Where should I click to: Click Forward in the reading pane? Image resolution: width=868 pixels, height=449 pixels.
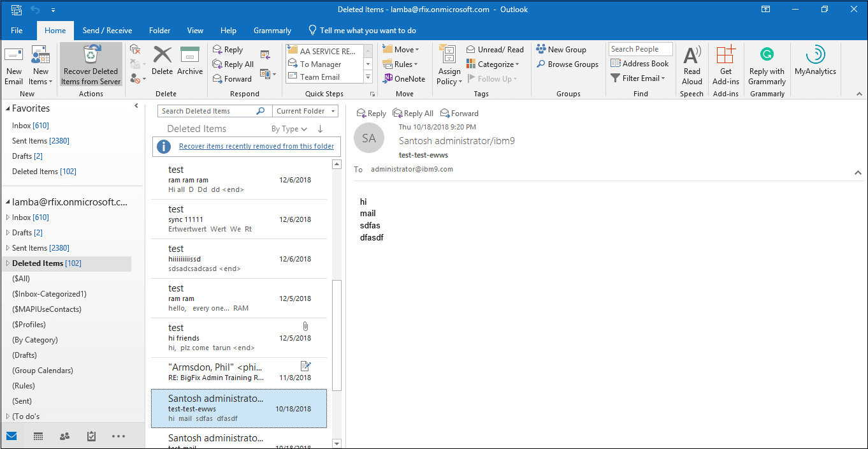(x=459, y=114)
